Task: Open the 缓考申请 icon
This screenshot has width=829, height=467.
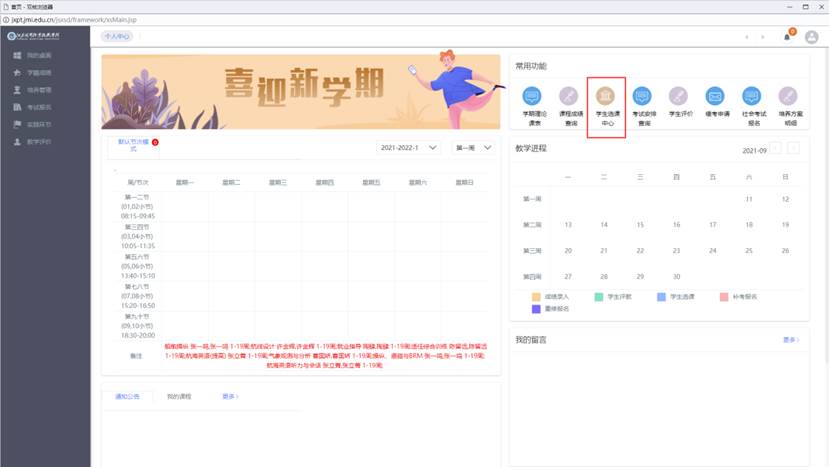Action: tap(715, 97)
